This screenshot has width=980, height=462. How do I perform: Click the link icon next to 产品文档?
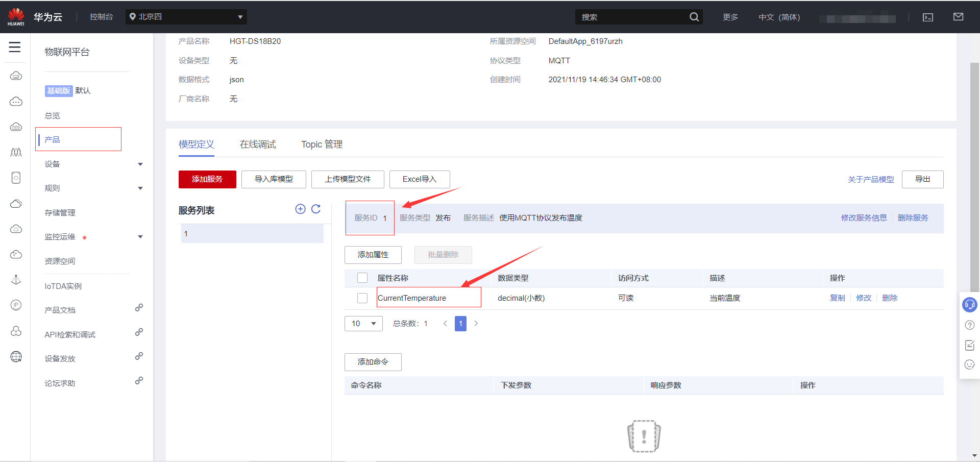click(139, 308)
